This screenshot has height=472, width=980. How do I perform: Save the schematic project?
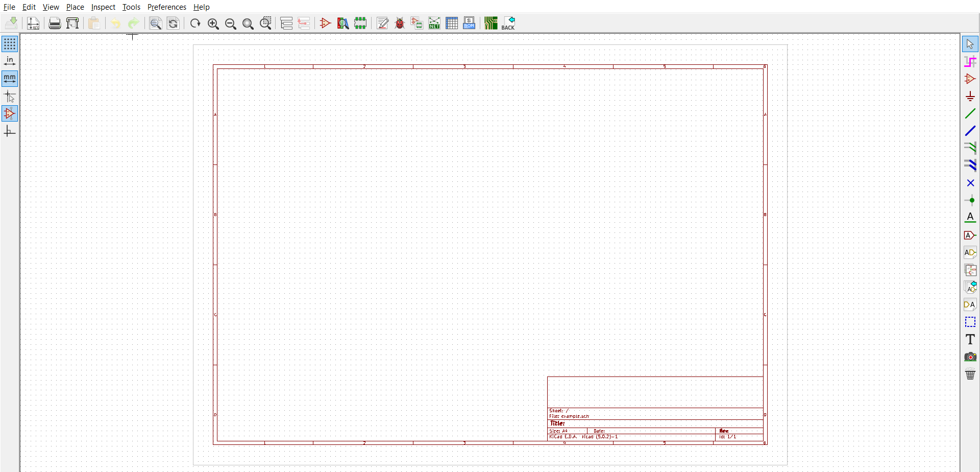click(x=12, y=23)
